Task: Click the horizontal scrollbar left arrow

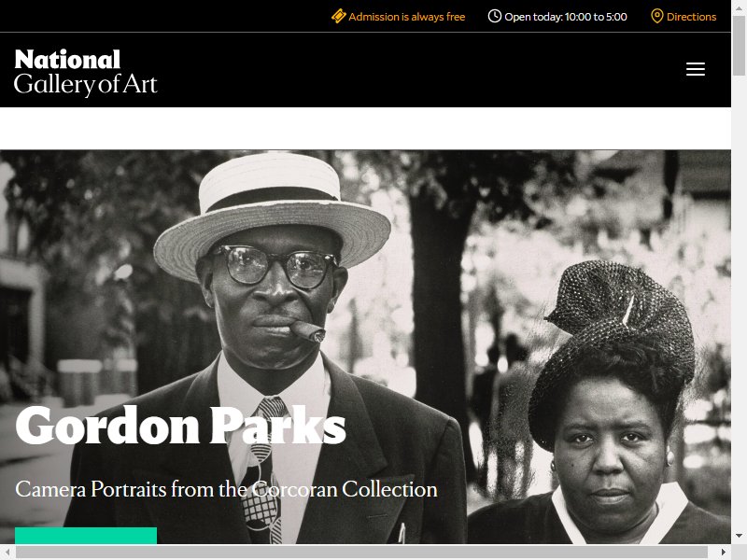Action: pos(7,552)
